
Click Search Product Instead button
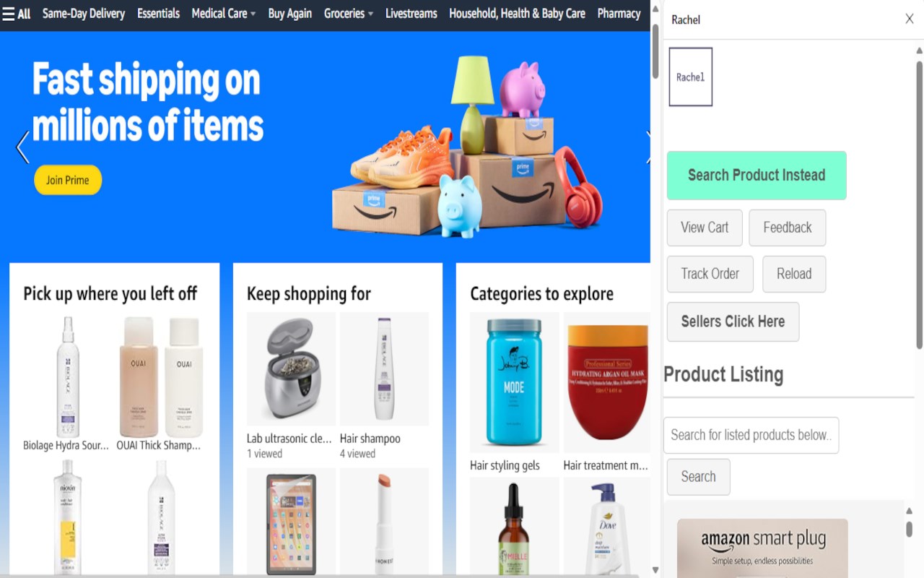click(757, 176)
